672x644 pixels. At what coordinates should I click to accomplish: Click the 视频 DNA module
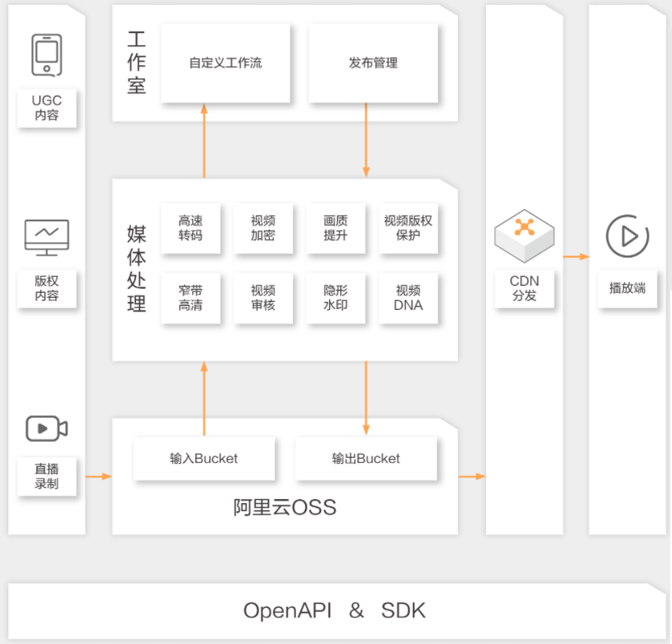coord(408,298)
